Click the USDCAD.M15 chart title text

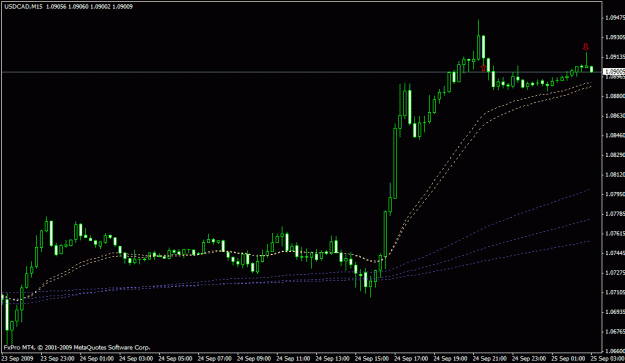pyautogui.click(x=23, y=7)
